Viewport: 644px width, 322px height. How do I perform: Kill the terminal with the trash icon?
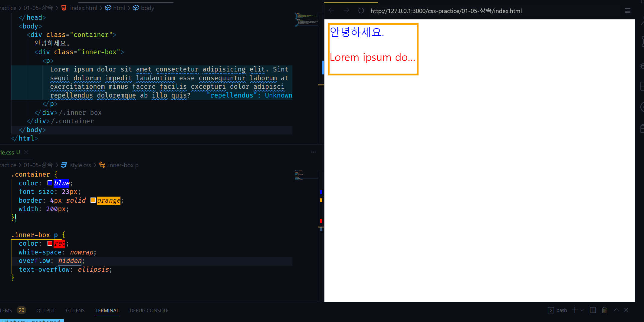click(x=604, y=310)
